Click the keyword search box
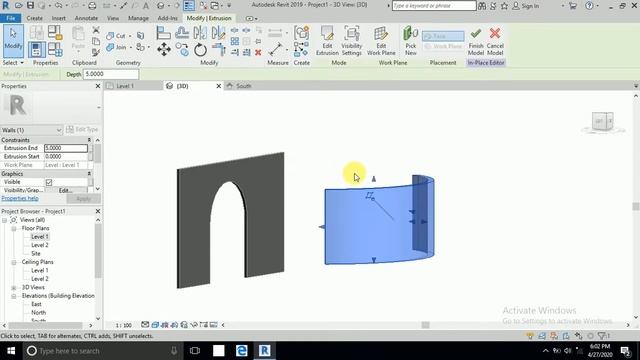This screenshot has width=640, height=360. (x=434, y=6)
